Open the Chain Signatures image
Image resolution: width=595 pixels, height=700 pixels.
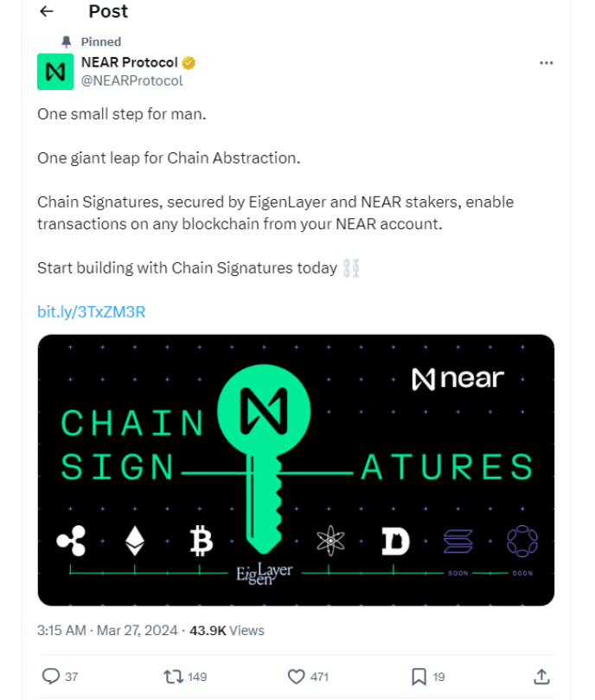296,470
